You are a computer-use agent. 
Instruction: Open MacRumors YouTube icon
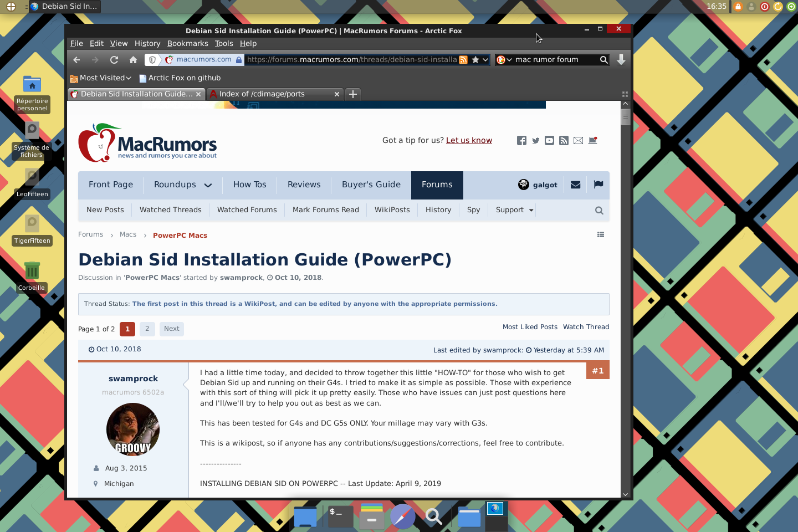(x=549, y=141)
